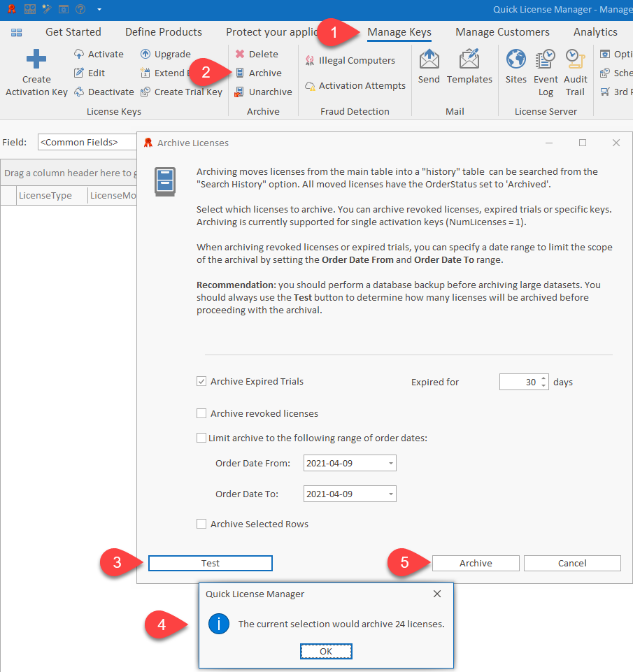Choose Deactivate in License Keys group
Image resolution: width=633 pixels, height=672 pixels.
[104, 92]
